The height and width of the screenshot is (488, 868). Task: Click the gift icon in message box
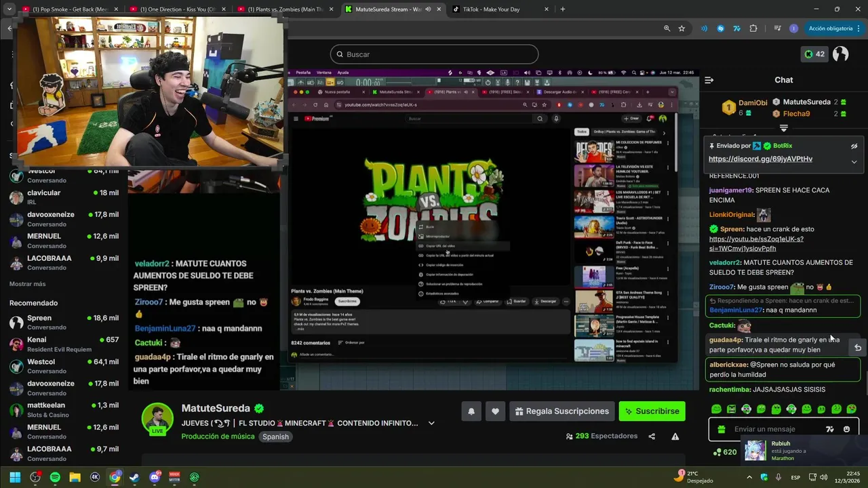point(721,429)
